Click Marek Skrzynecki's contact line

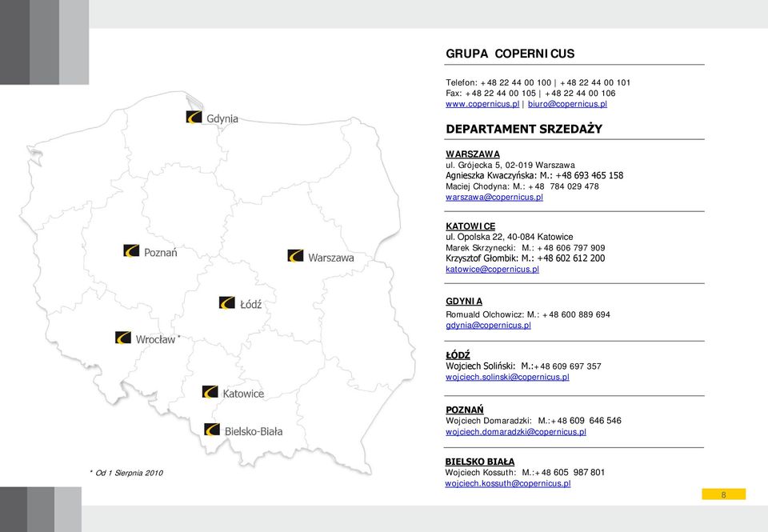click(x=525, y=248)
